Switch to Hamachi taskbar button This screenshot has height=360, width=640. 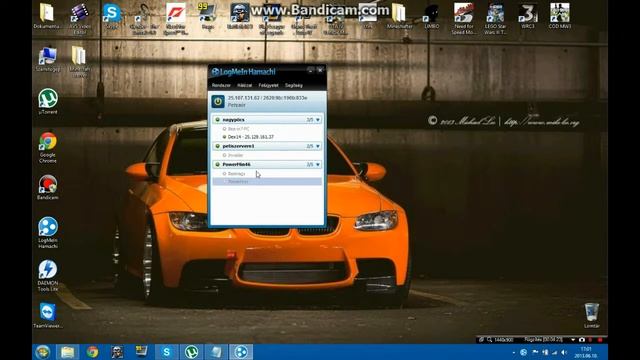[241, 352]
